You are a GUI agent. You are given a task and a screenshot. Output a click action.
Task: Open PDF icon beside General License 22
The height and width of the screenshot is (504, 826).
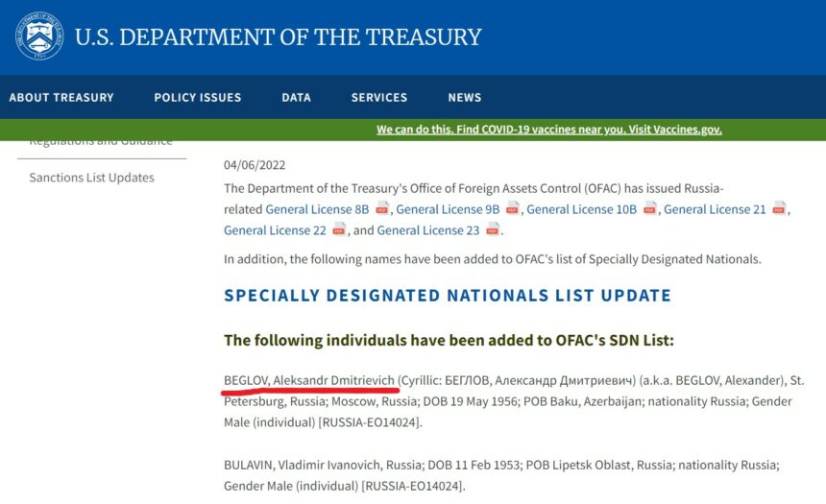[x=339, y=229]
